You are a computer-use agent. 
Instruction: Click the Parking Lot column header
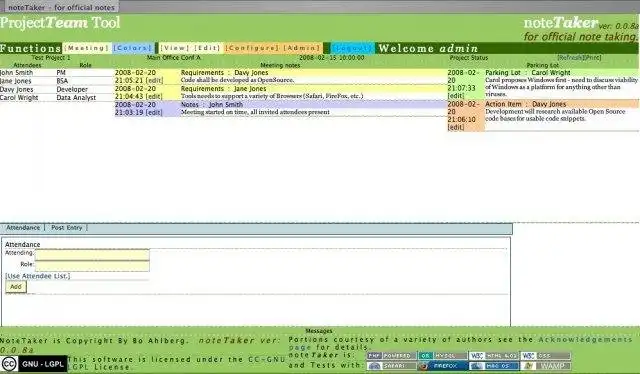[542, 65]
